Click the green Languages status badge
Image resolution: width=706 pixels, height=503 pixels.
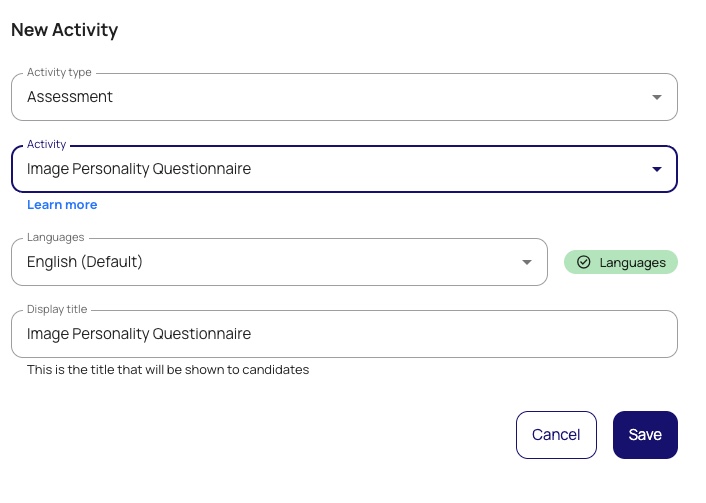coord(621,262)
